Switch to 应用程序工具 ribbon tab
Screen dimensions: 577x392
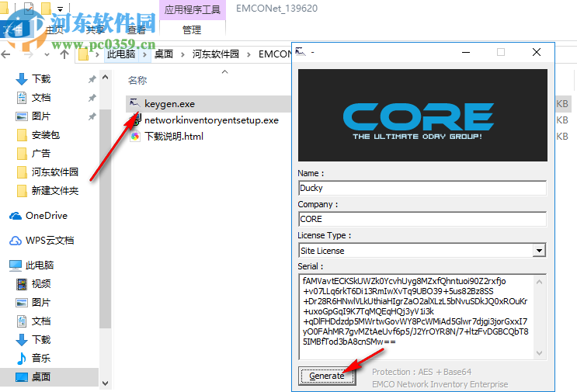192,9
